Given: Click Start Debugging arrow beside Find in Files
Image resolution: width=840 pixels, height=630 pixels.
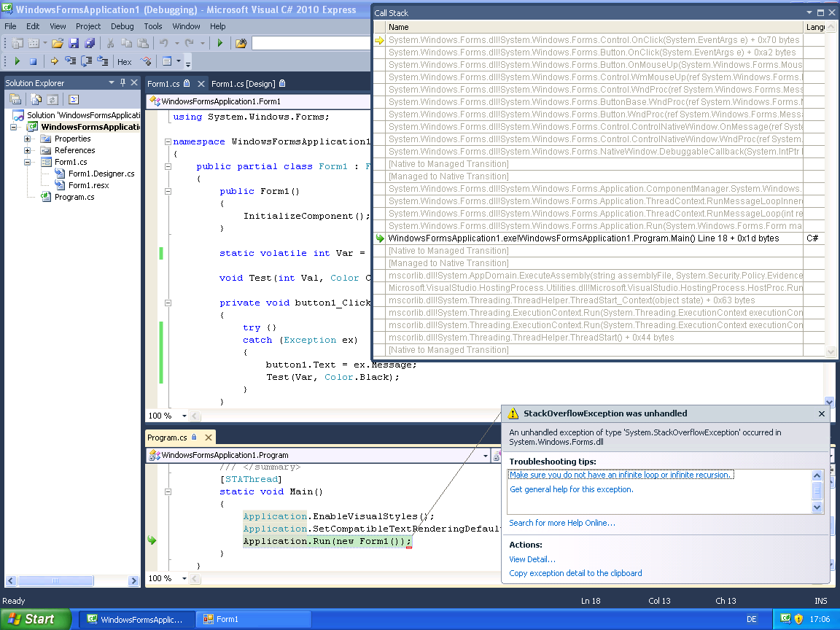Looking at the screenshot, I should [x=219, y=44].
